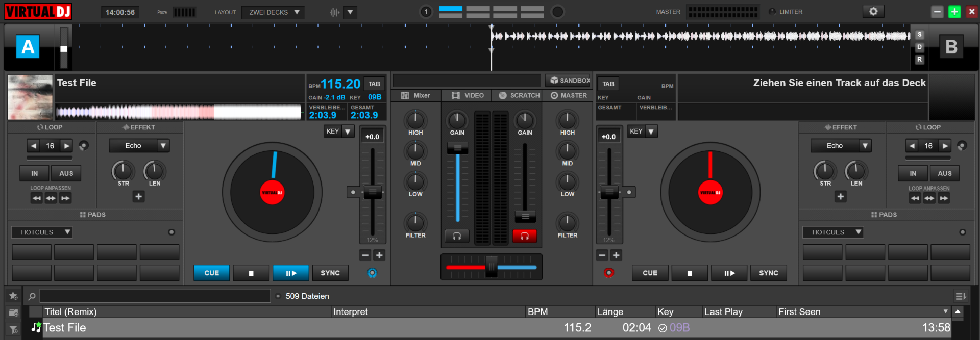This screenshot has height=340, width=980.
Task: Focus the browser search field
Action: pos(155,296)
